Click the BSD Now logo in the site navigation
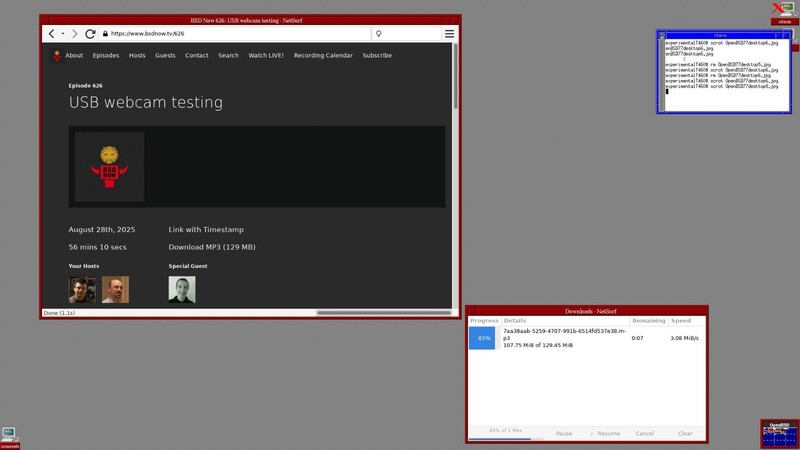The height and width of the screenshot is (450, 800). pyautogui.click(x=57, y=55)
